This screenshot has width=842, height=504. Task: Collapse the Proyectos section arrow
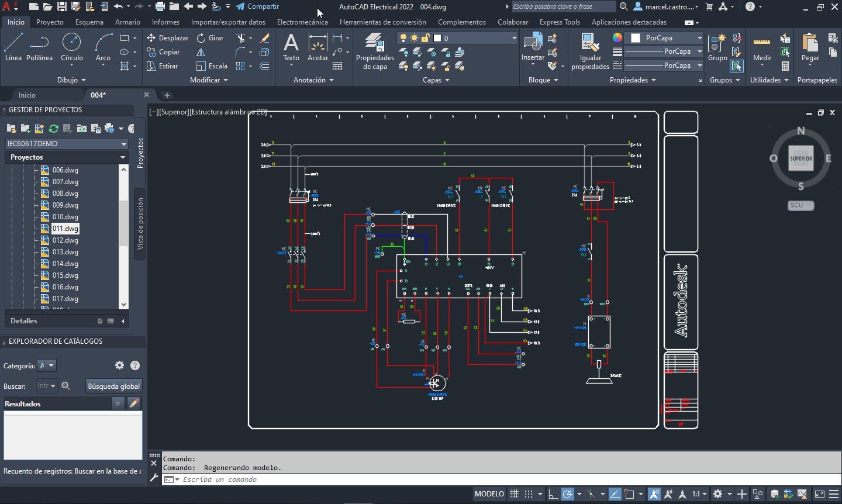click(x=123, y=157)
